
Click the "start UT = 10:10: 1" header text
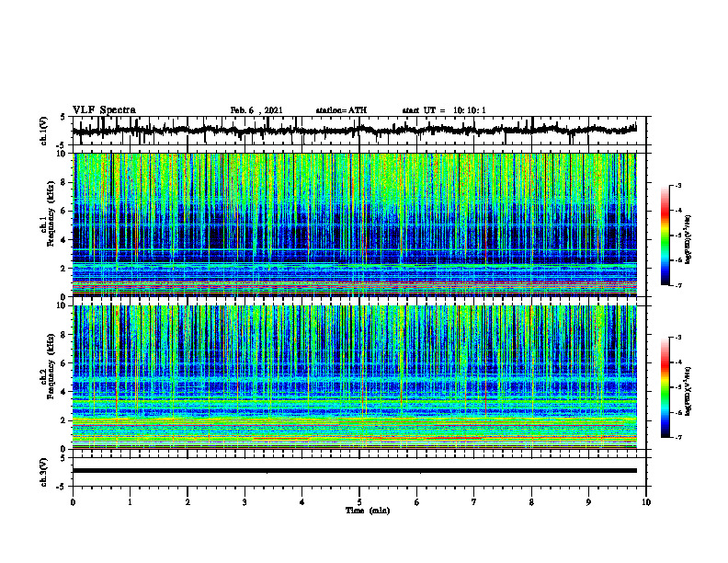[444, 110]
